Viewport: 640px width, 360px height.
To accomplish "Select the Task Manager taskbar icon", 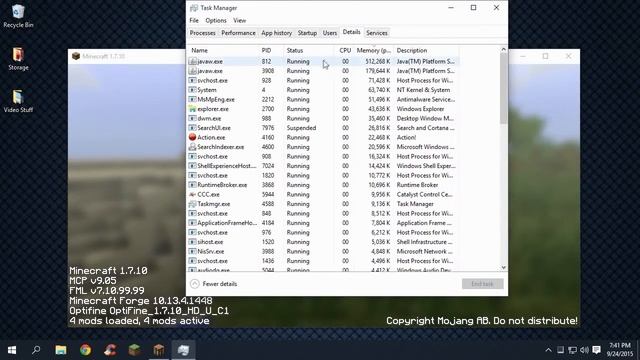I will click(183, 350).
